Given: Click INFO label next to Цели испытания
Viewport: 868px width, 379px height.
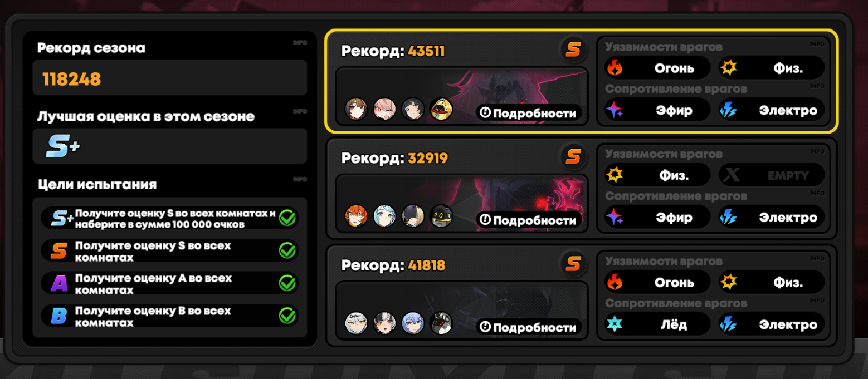Looking at the screenshot, I should click(x=300, y=179).
